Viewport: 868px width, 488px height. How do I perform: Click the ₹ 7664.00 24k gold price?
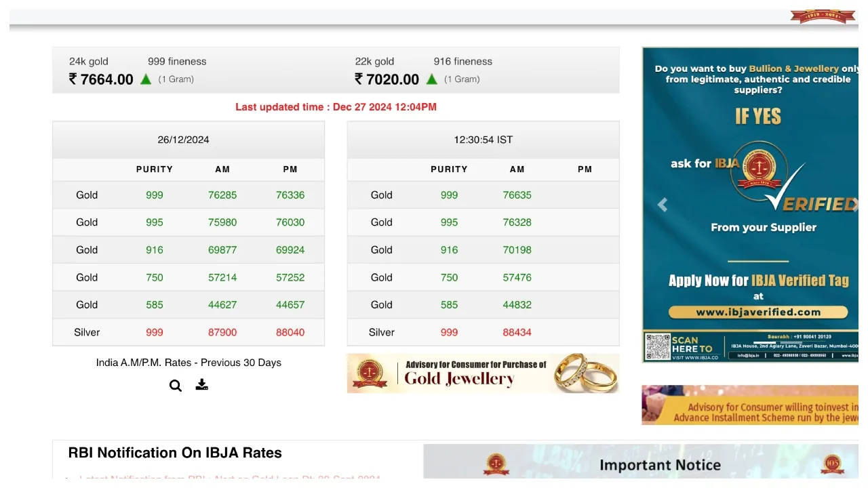point(101,79)
